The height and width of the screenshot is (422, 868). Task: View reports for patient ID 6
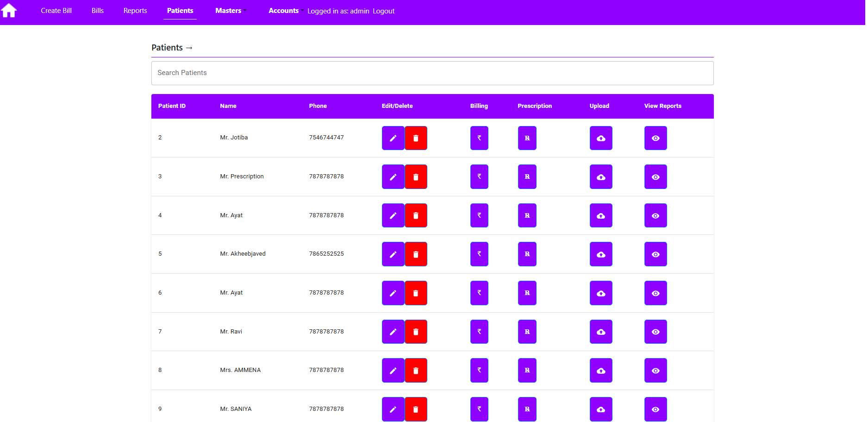(x=655, y=293)
